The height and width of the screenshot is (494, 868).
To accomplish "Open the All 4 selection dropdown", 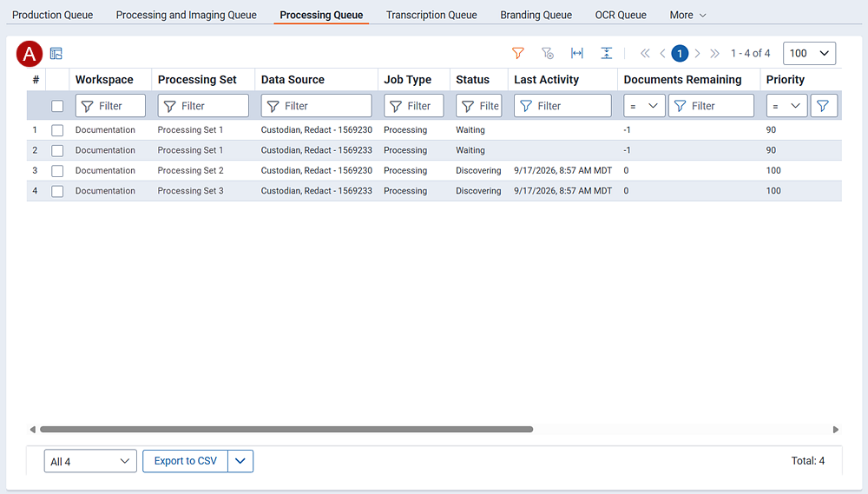I will (90, 461).
